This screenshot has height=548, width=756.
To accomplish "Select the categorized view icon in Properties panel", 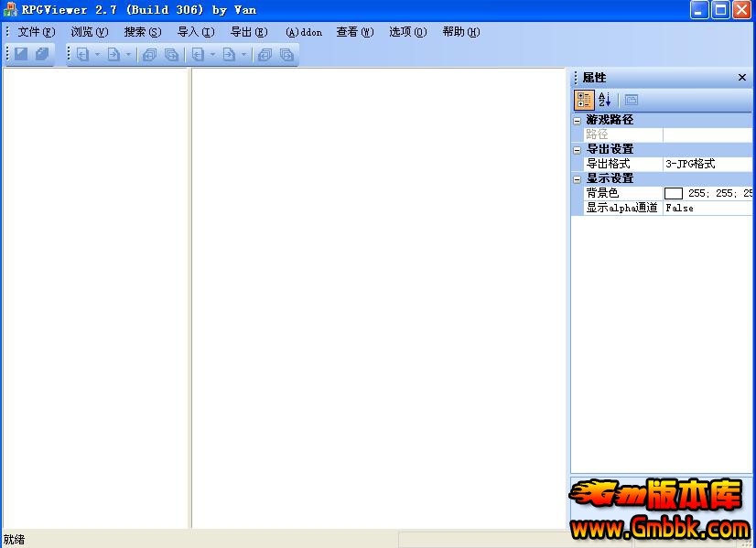I will [583, 99].
